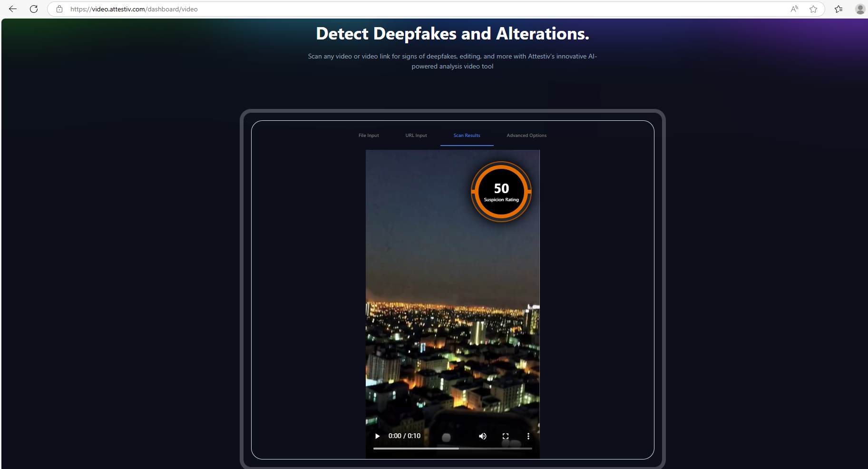Reload the current page
The height and width of the screenshot is (469, 868).
[x=34, y=9]
